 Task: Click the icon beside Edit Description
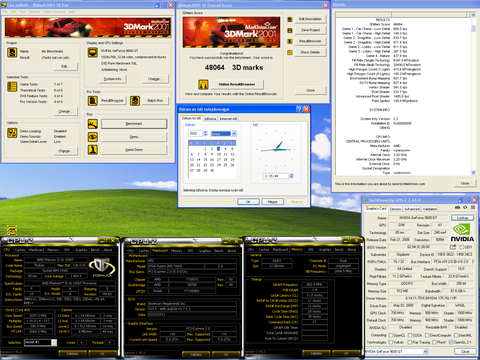pos(290,19)
